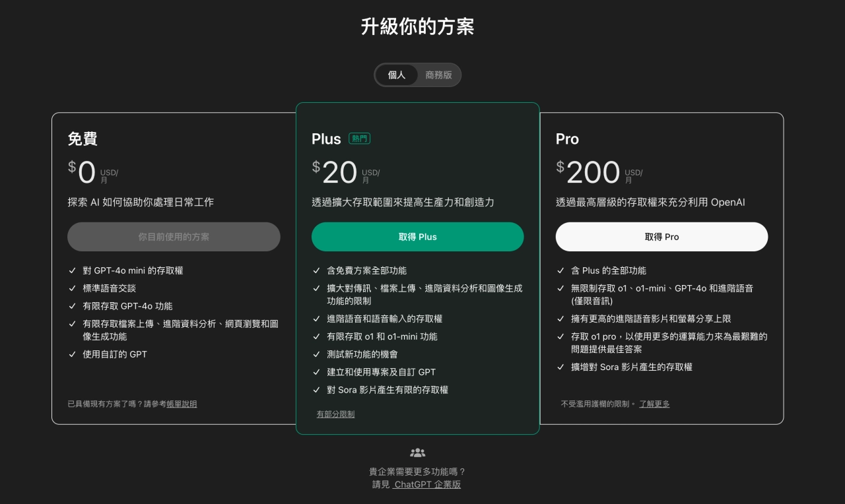This screenshot has height=504, width=845.
Task: Click the checkmark beside 對 GPT-4o mini 的存取權
Action: click(x=72, y=270)
